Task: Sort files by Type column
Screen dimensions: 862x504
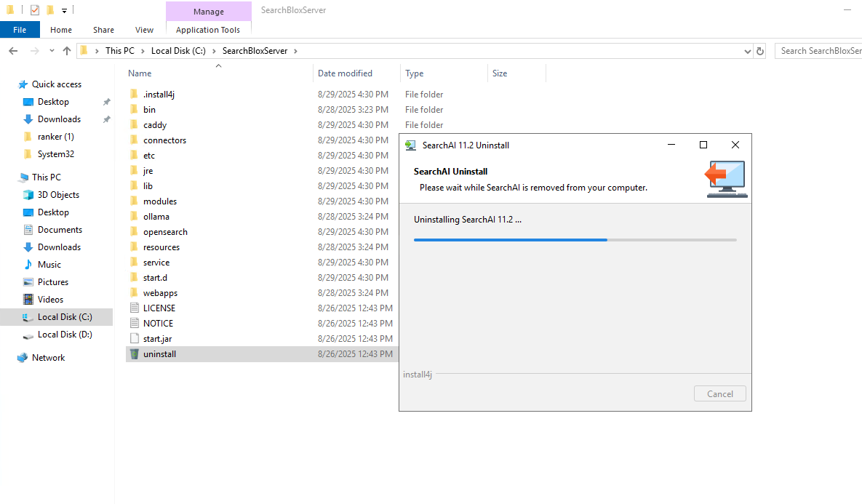Action: pyautogui.click(x=444, y=73)
